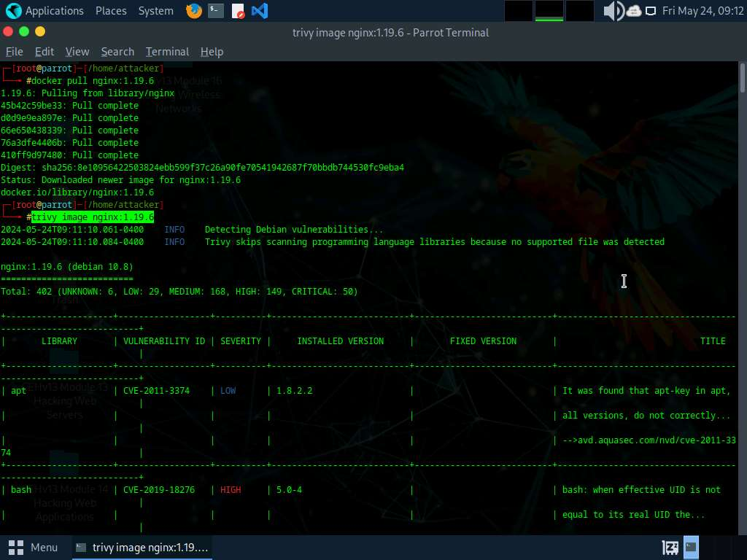747x560 pixels.
Task: Select the trivy image taskbar window button
Action: [x=142, y=547]
